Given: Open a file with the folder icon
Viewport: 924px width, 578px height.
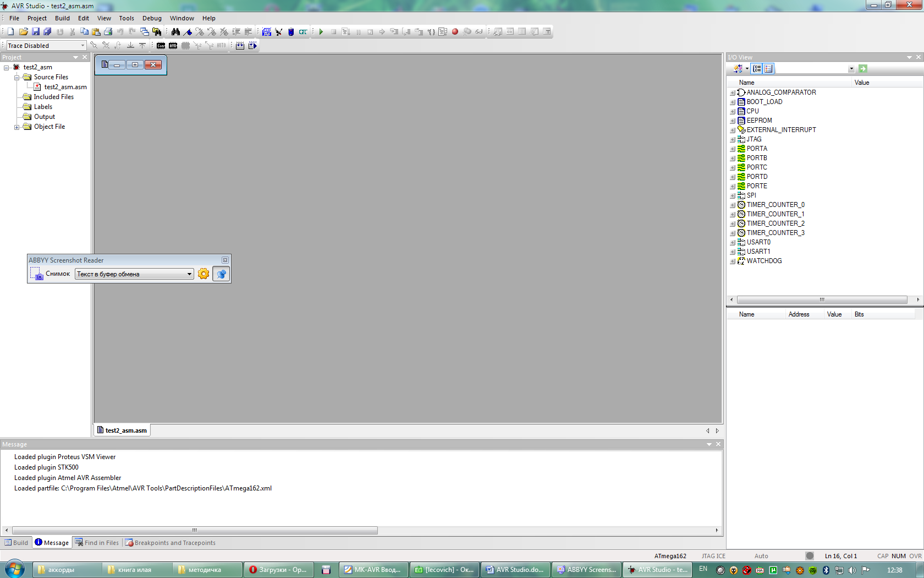Looking at the screenshot, I should [x=23, y=32].
